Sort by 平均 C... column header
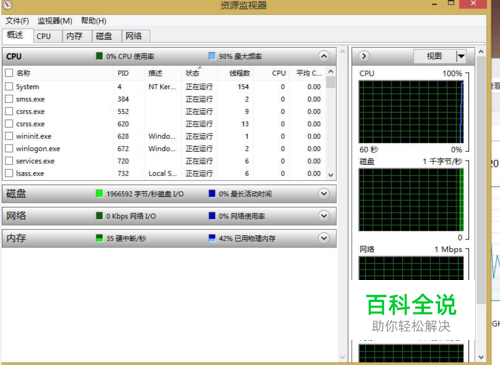Image resolution: width=500 pixels, height=365 pixels. click(x=309, y=73)
